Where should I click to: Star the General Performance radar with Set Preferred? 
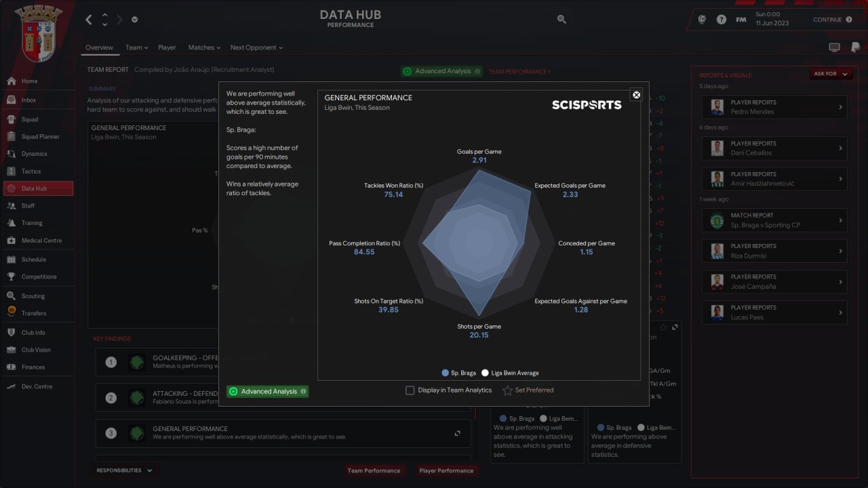click(528, 390)
